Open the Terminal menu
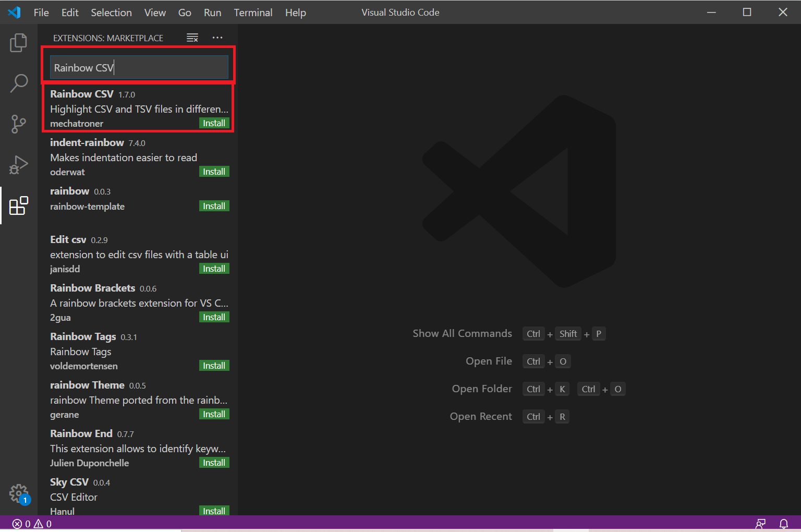The image size is (801, 532). point(253,12)
